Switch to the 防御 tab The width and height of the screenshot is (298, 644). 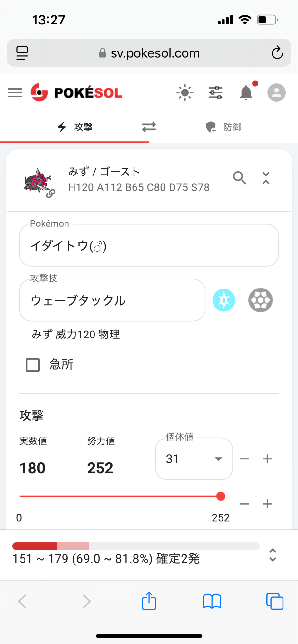coord(224,127)
